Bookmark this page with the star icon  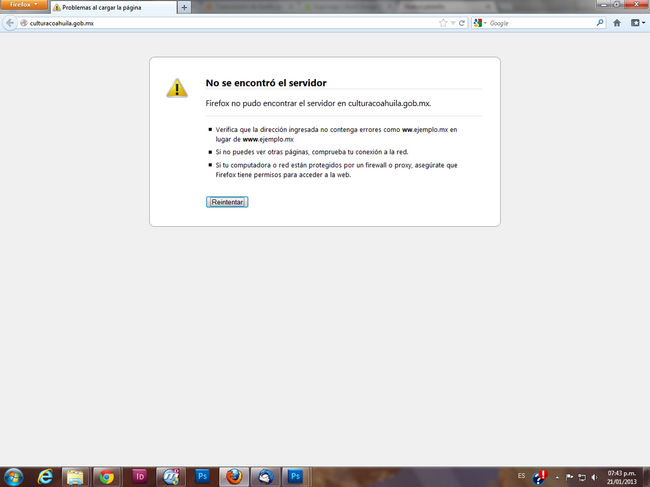coord(442,22)
